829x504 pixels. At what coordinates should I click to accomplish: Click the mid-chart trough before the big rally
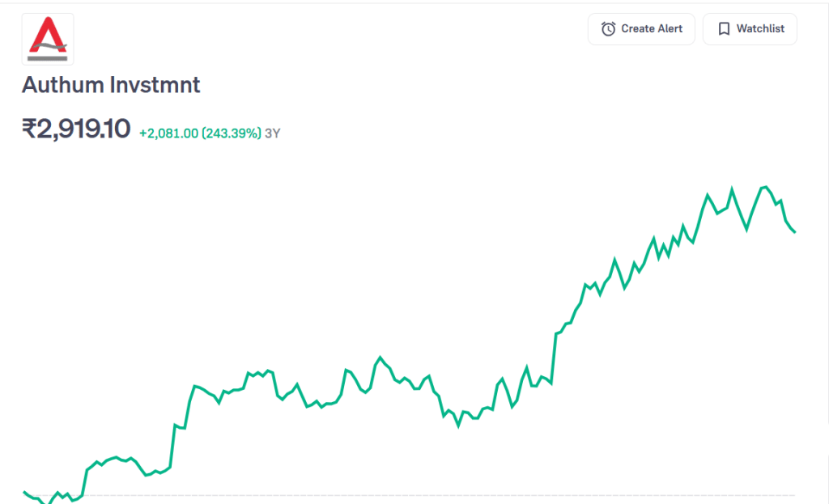point(458,425)
